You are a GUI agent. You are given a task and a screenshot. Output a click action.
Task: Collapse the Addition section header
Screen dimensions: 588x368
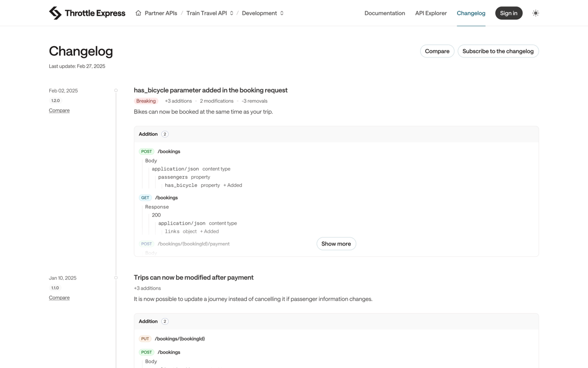pyautogui.click(x=148, y=134)
